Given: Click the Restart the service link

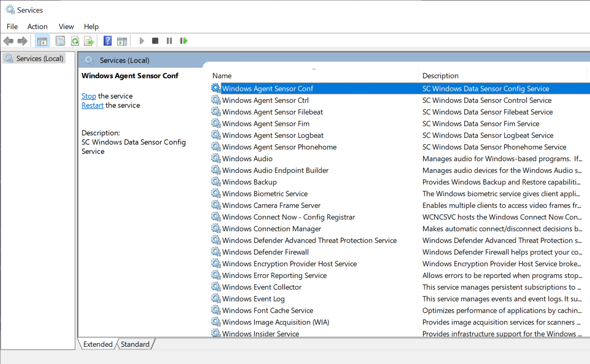Looking at the screenshot, I should coord(93,106).
